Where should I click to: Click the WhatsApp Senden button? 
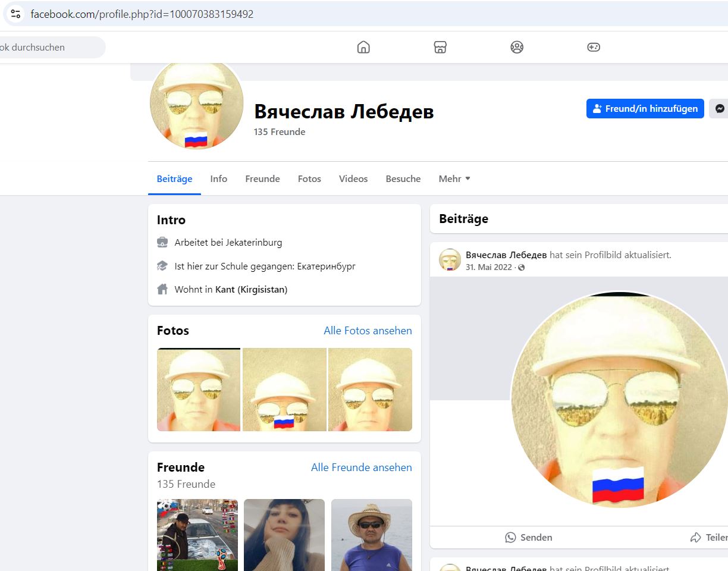[528, 537]
